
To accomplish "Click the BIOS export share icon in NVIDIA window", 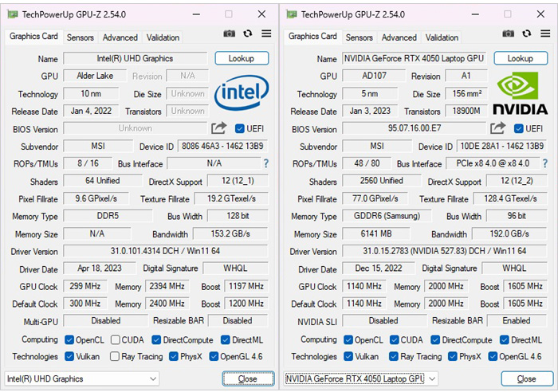I will (x=498, y=128).
